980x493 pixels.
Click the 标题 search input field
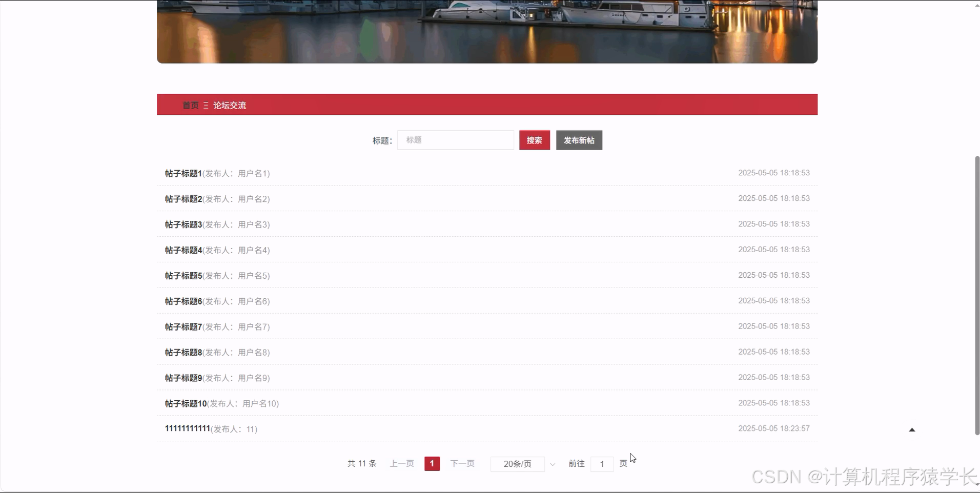point(455,140)
